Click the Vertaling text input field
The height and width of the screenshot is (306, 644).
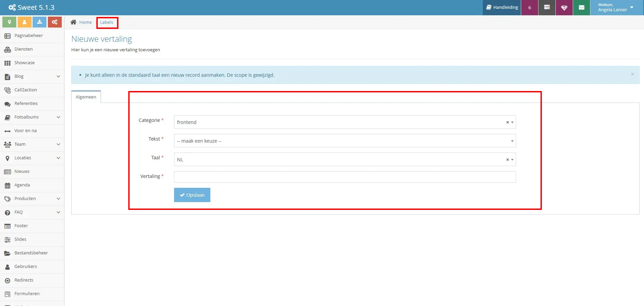pos(345,177)
